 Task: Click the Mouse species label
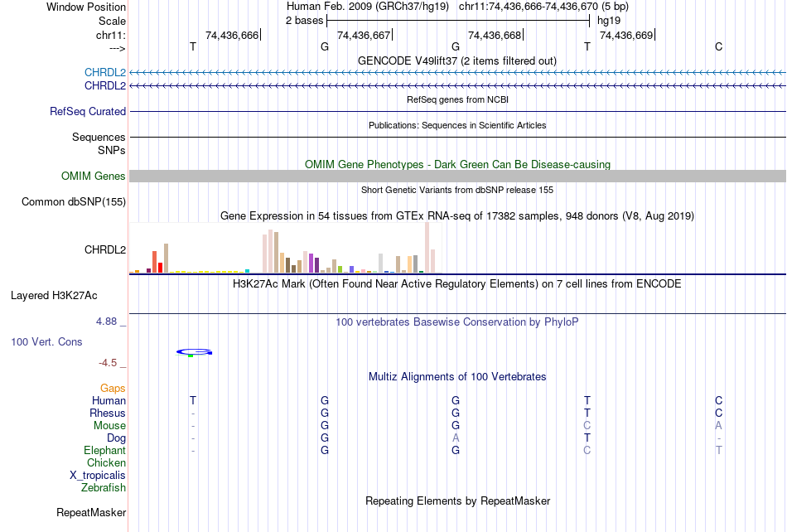(109, 426)
